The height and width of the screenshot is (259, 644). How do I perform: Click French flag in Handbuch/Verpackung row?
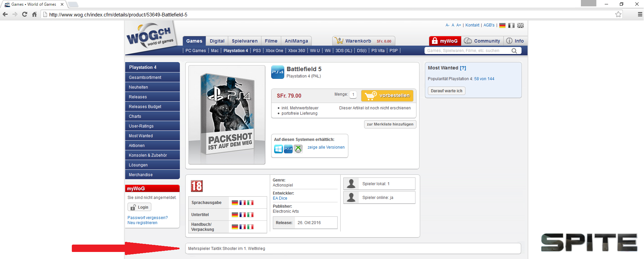243,227
